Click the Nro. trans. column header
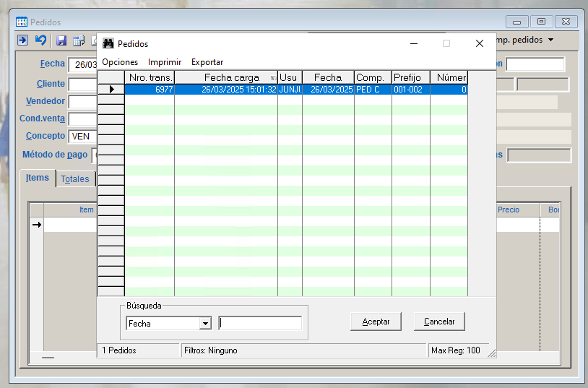Viewport: 588px width, 388px height. 150,77
